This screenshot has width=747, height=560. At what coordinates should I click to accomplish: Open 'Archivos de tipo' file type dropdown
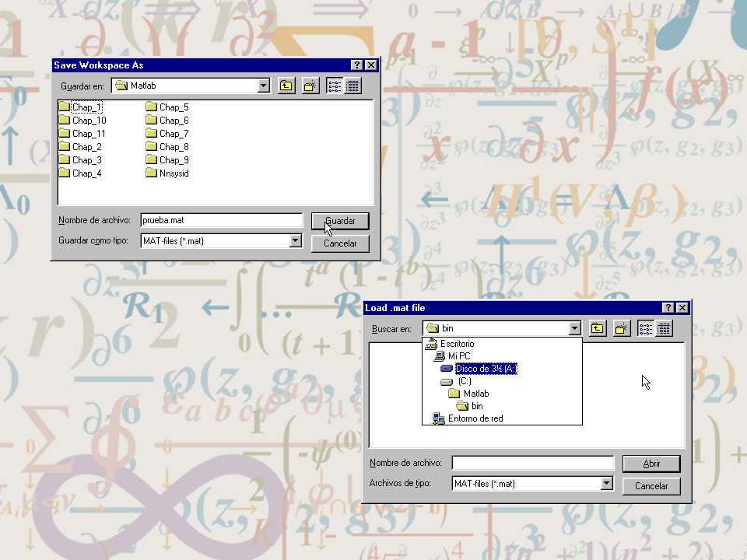[606, 483]
